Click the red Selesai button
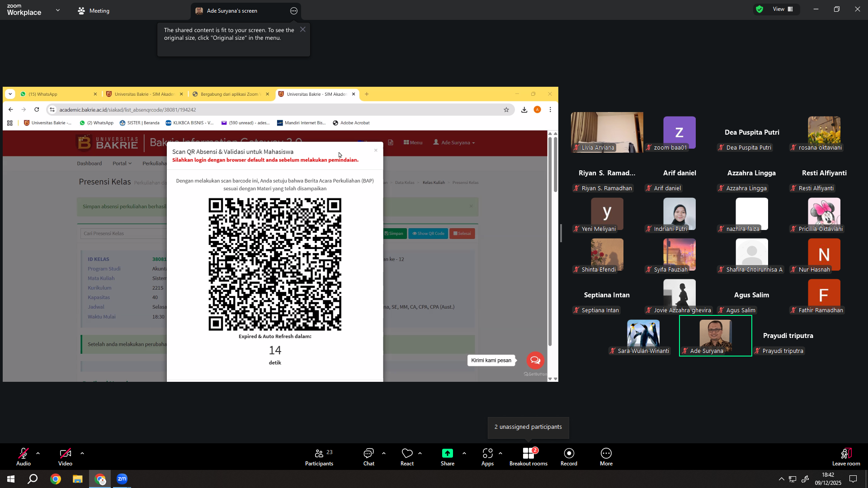This screenshot has width=868, height=488. pos(462,234)
